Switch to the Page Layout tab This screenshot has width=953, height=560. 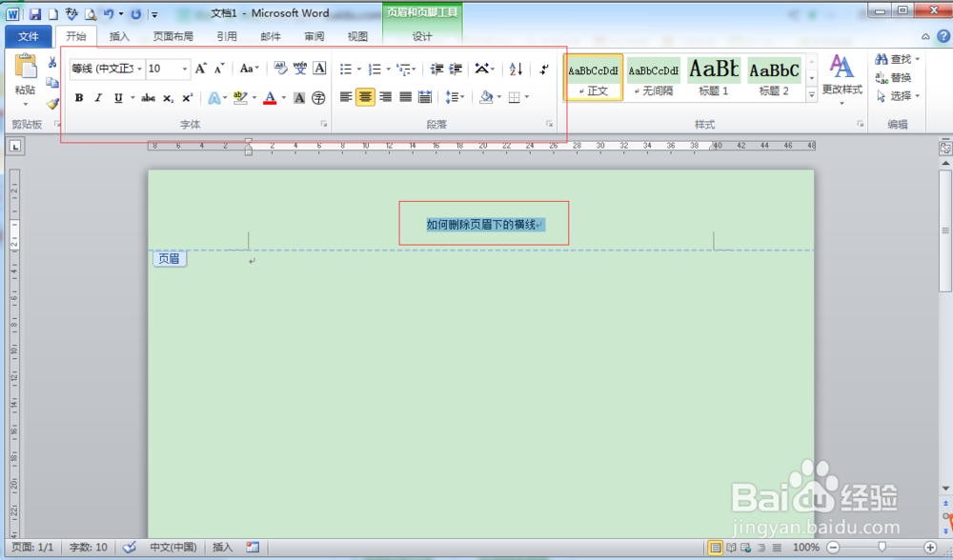(173, 36)
